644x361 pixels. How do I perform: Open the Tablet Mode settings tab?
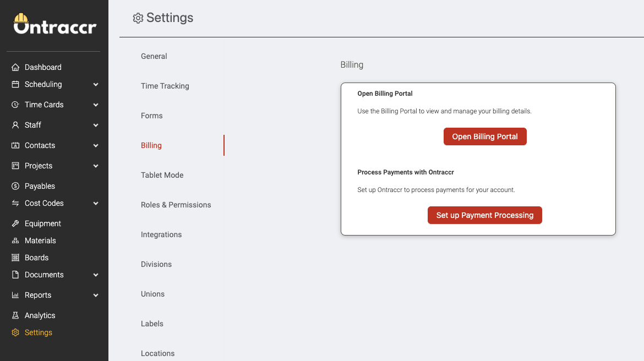[162, 175]
